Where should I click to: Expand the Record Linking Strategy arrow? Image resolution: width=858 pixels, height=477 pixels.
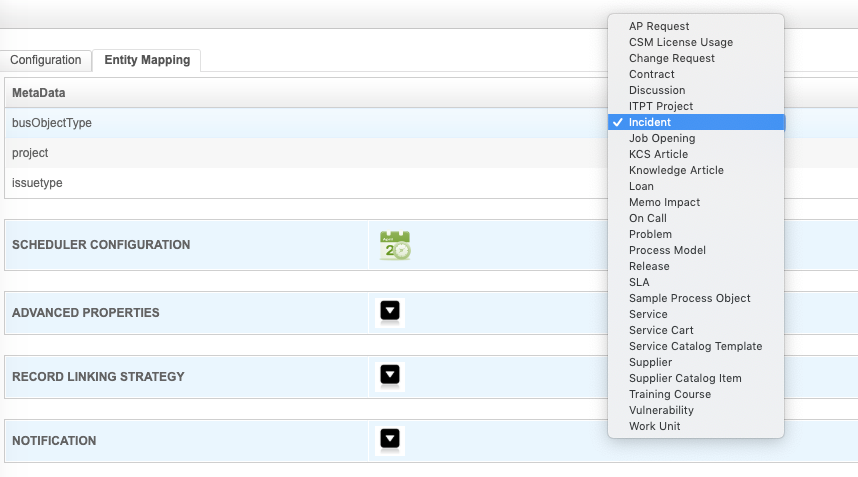pos(390,375)
